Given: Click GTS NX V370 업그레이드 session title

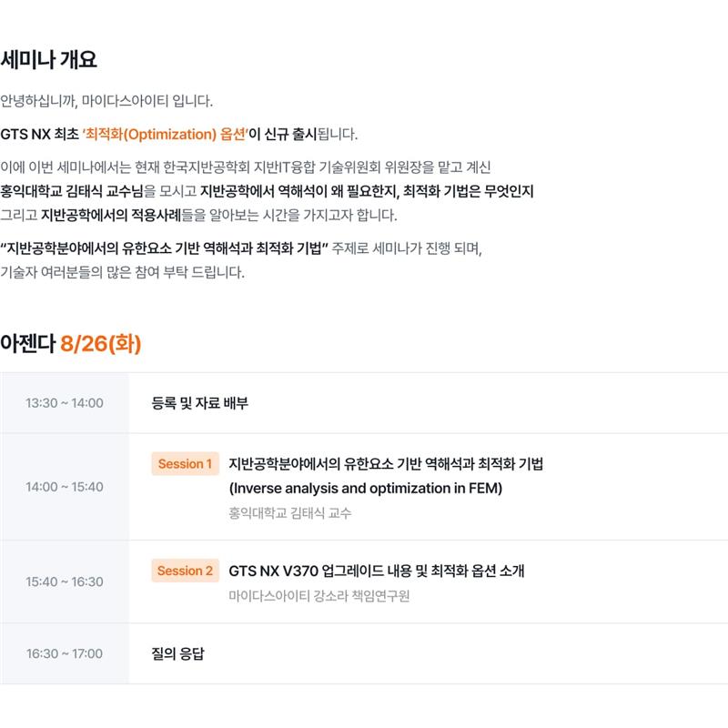Looking at the screenshot, I should 377,571.
